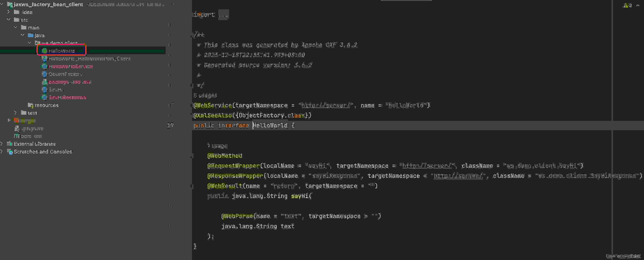Click ObjectFactory.class inside @XmlSeeAlso

click(x=271, y=115)
